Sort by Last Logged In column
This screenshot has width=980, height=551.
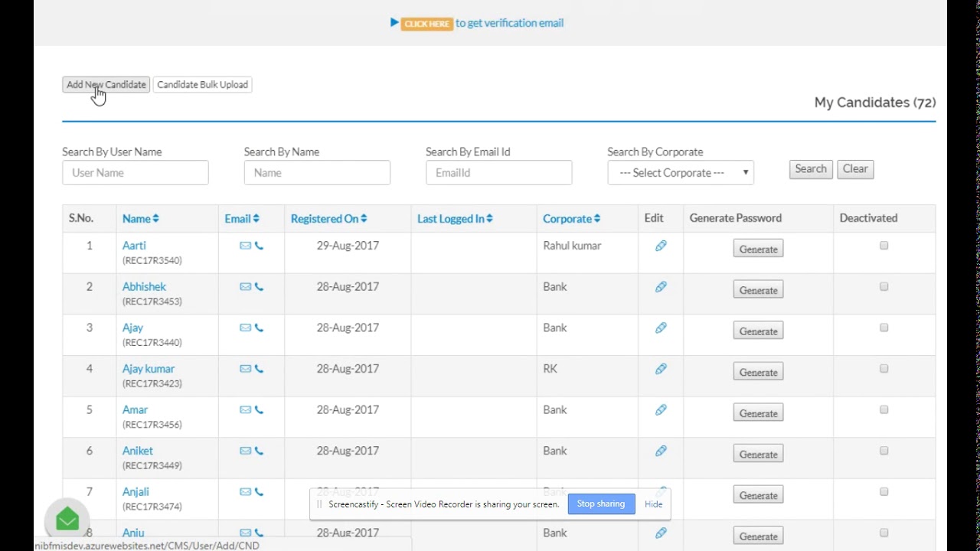(455, 219)
